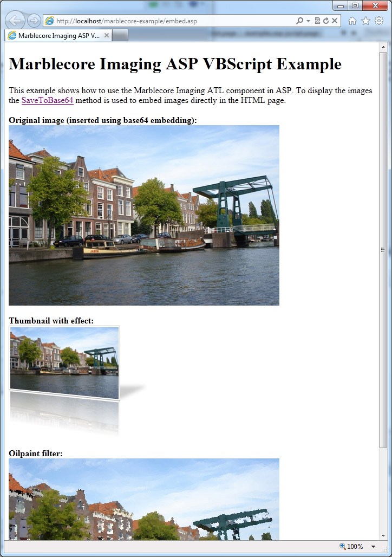Screen dimensions: 392x557
Task: Click the oilpaint filter image
Action: click(144, 499)
